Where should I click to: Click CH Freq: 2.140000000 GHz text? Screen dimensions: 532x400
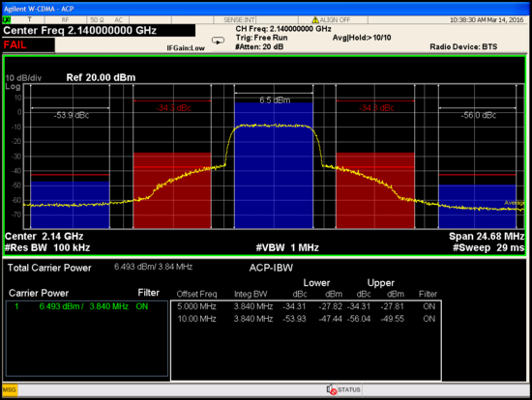tap(283, 29)
